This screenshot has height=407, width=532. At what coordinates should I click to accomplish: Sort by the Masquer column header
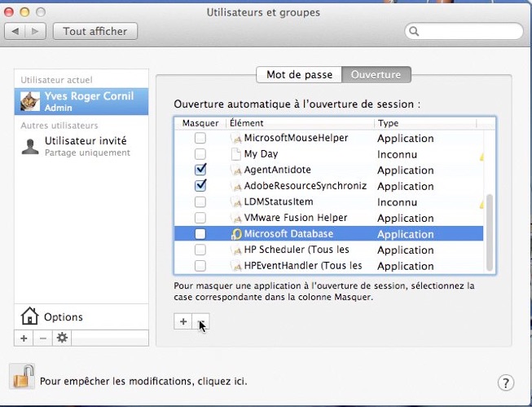pos(200,123)
